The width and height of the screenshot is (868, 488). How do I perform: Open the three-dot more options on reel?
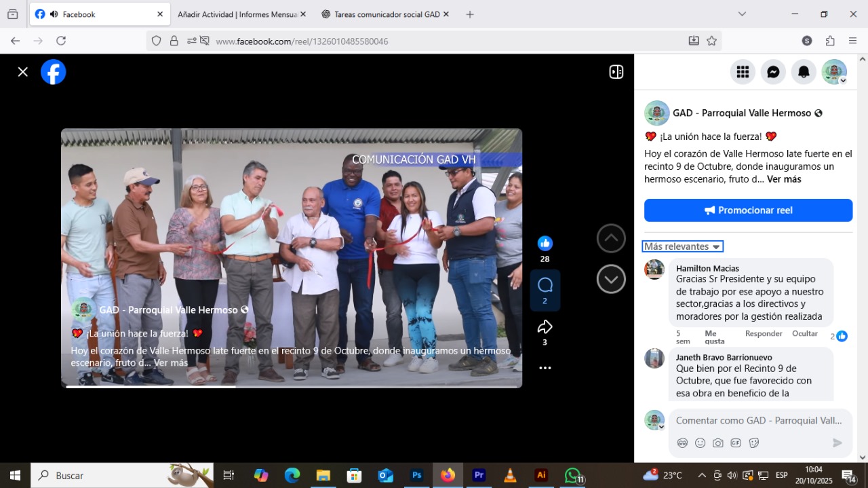[545, 368]
